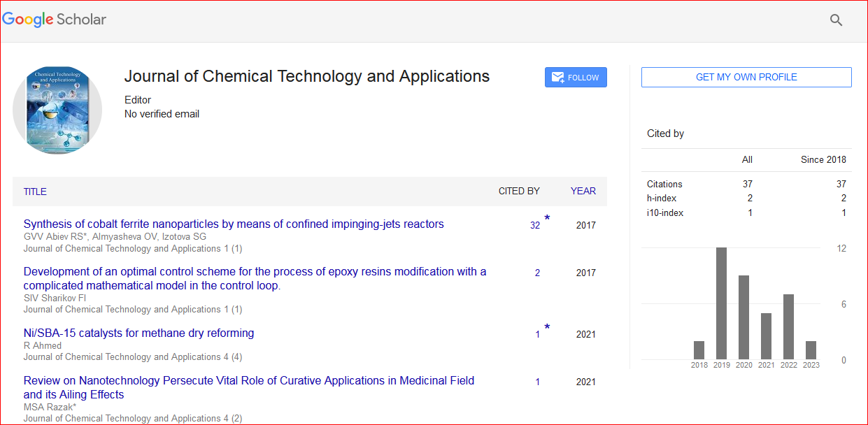Click the tallest 2019 citation bar
Image resolution: width=868 pixels, height=425 pixels.
point(720,303)
